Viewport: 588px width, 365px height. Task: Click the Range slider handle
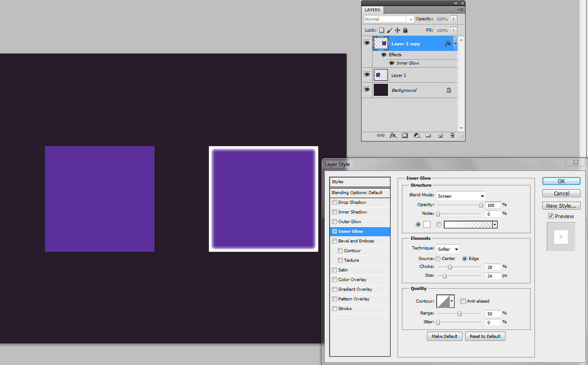(x=459, y=314)
